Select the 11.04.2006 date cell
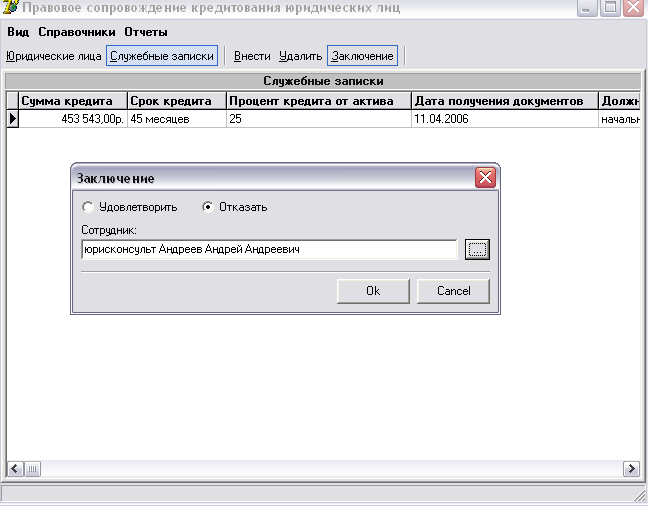 pyautogui.click(x=505, y=119)
